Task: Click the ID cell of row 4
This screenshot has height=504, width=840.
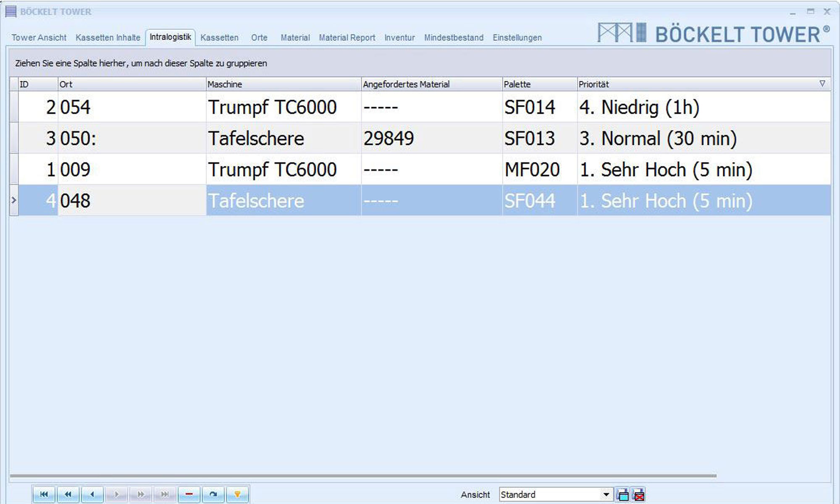Action: tap(38, 200)
